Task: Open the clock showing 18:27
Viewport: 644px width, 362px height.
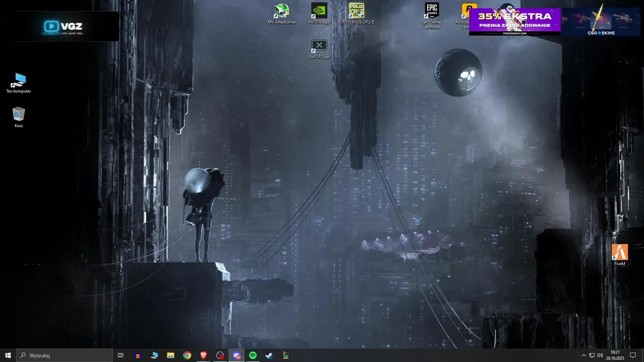Action: tap(615, 355)
